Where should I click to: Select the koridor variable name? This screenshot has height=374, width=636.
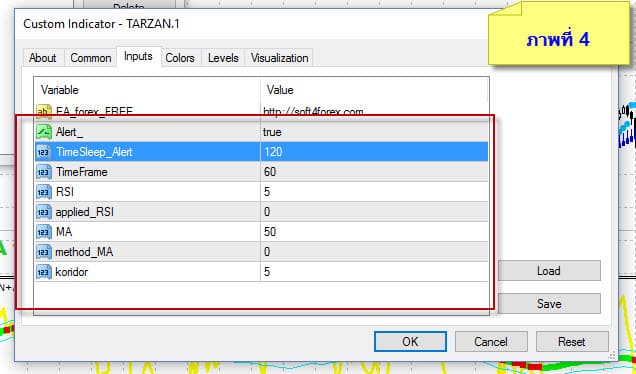click(72, 272)
